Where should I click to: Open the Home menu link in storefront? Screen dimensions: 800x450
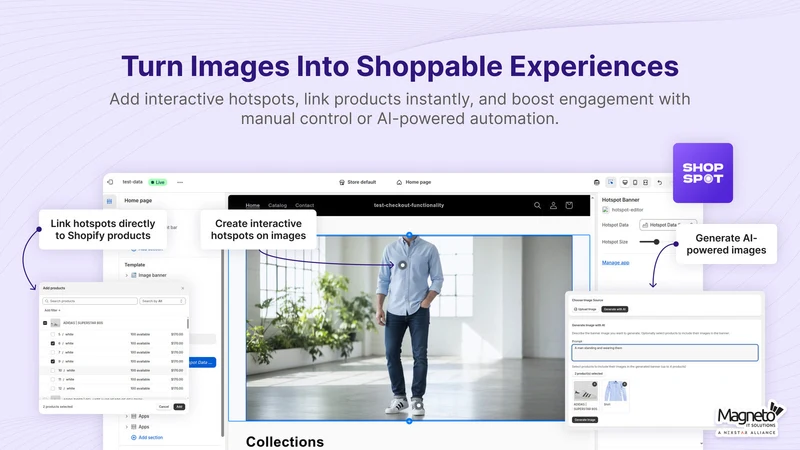[253, 205]
